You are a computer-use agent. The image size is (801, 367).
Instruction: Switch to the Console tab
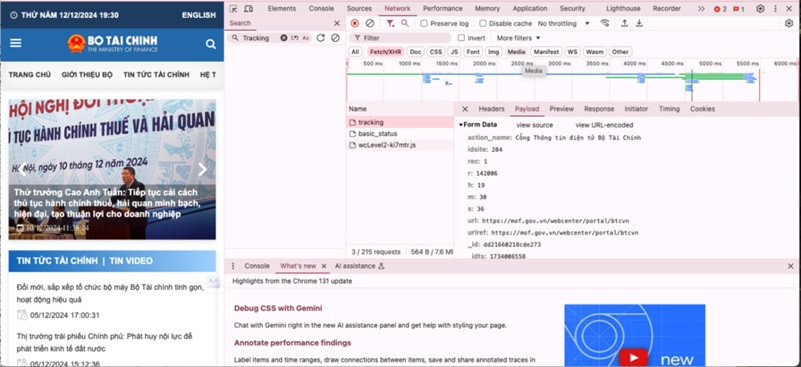coord(321,9)
